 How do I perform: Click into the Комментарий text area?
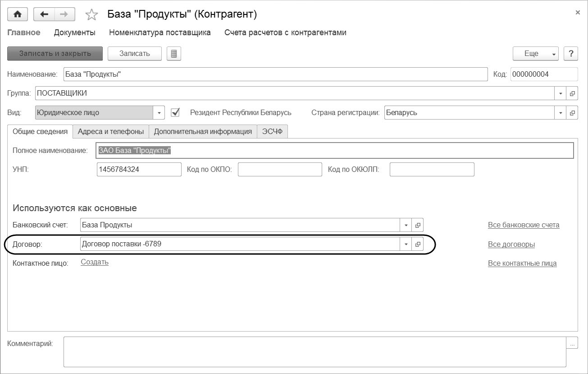click(315, 352)
